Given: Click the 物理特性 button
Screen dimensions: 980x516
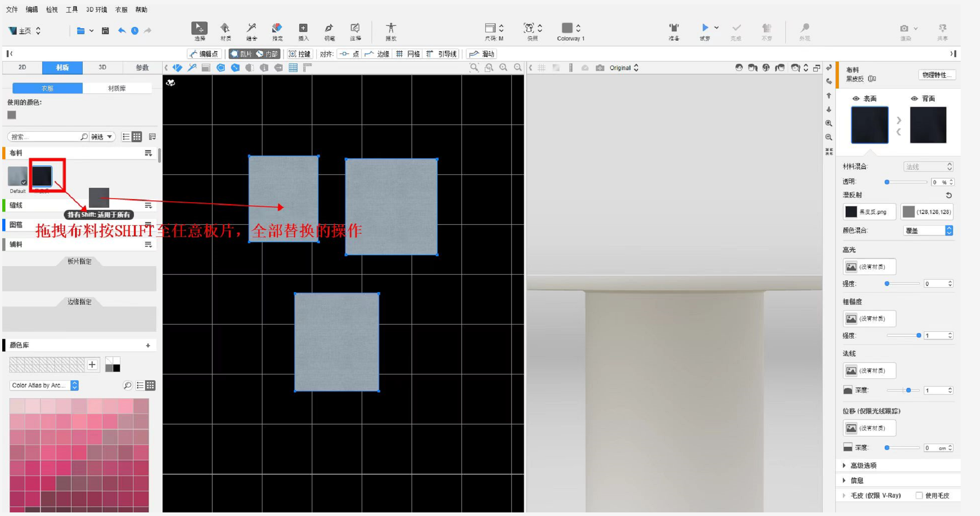Looking at the screenshot, I should click(936, 75).
